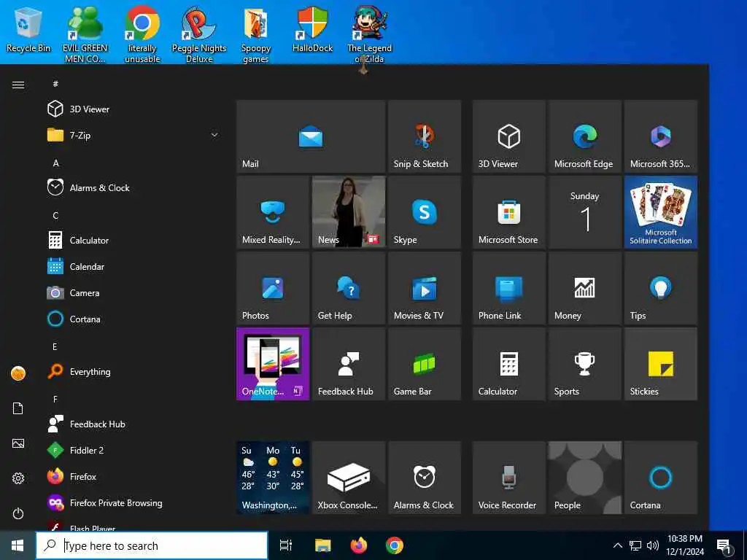Open Washington weather tile
747x560 pixels.
[x=273, y=478]
